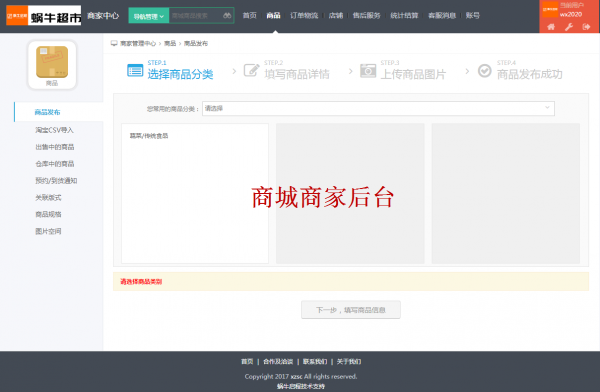Click the STEP.2 填写商品详情 edit icon
The image size is (600, 392).
(x=251, y=70)
